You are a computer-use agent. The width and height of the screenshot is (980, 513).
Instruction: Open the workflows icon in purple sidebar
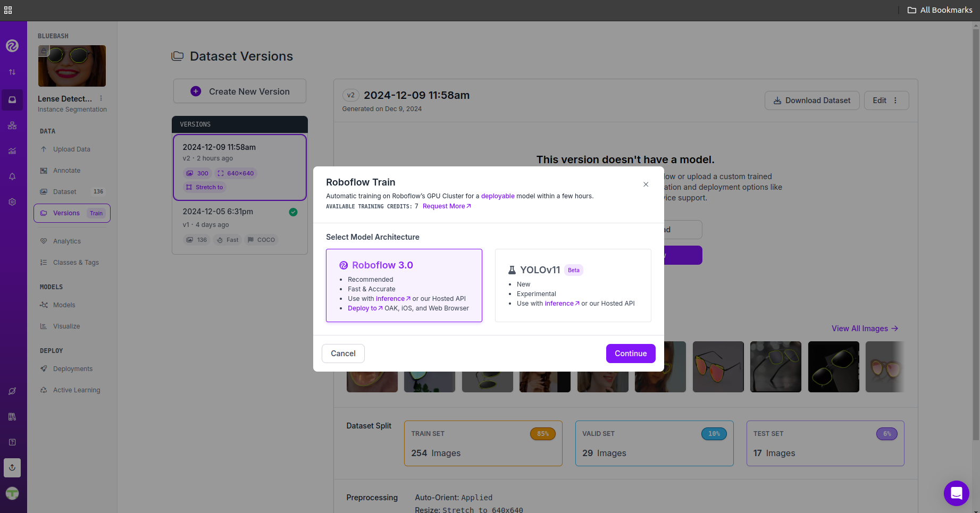pyautogui.click(x=12, y=125)
